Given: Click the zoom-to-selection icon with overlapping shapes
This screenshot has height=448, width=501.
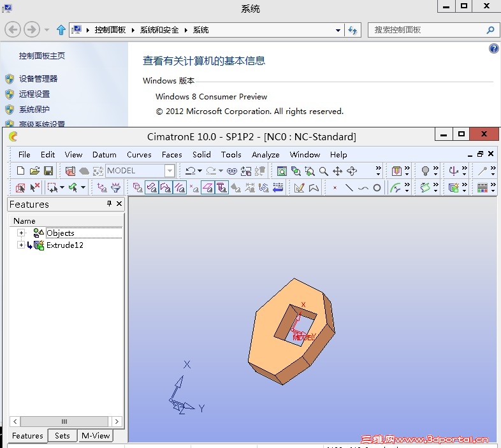Looking at the screenshot, I should pos(296,171).
